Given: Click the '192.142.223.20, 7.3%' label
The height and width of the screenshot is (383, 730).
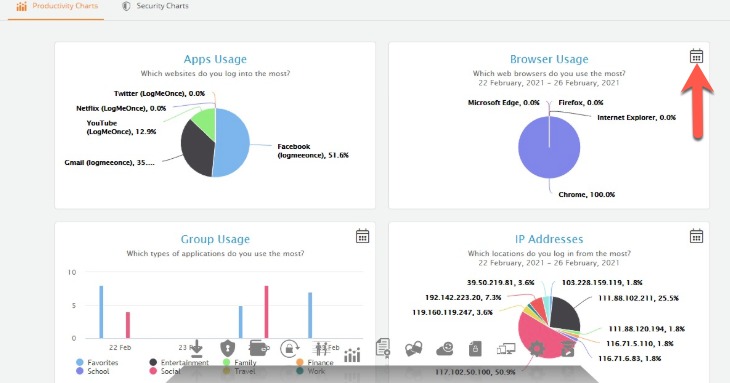Looking at the screenshot, I should [463, 297].
